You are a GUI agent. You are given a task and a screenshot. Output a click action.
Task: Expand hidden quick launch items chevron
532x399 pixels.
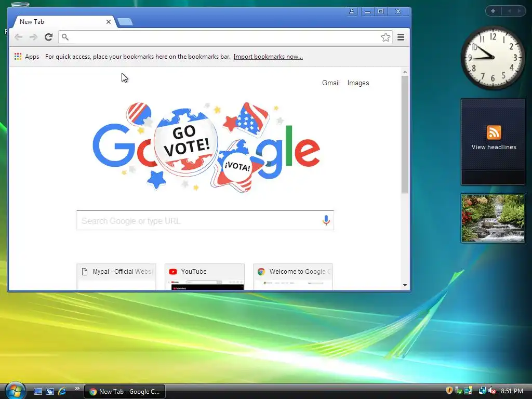pyautogui.click(x=77, y=389)
